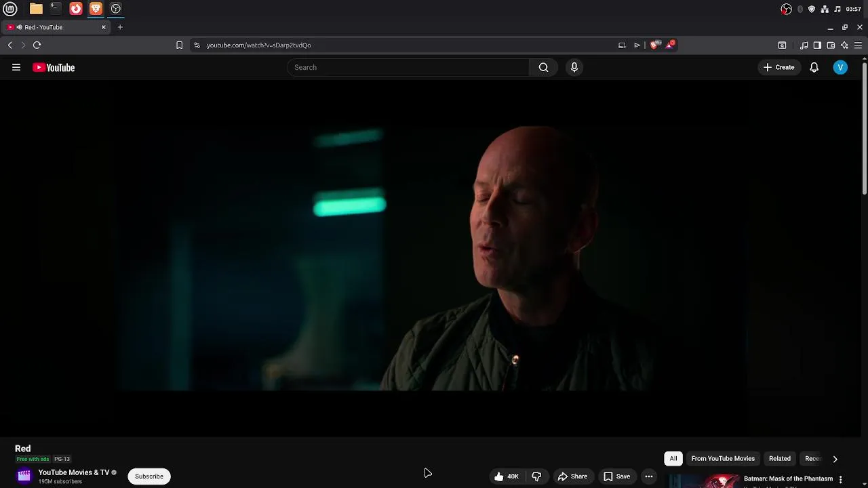
Task: Open the Brave Rewards triangle icon
Action: 671,45
